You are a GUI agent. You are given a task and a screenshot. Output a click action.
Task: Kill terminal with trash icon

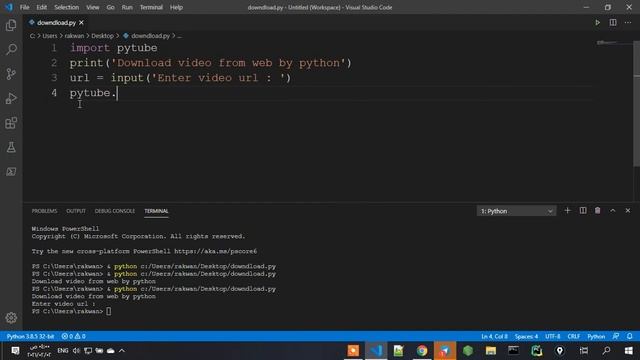(x=598, y=211)
